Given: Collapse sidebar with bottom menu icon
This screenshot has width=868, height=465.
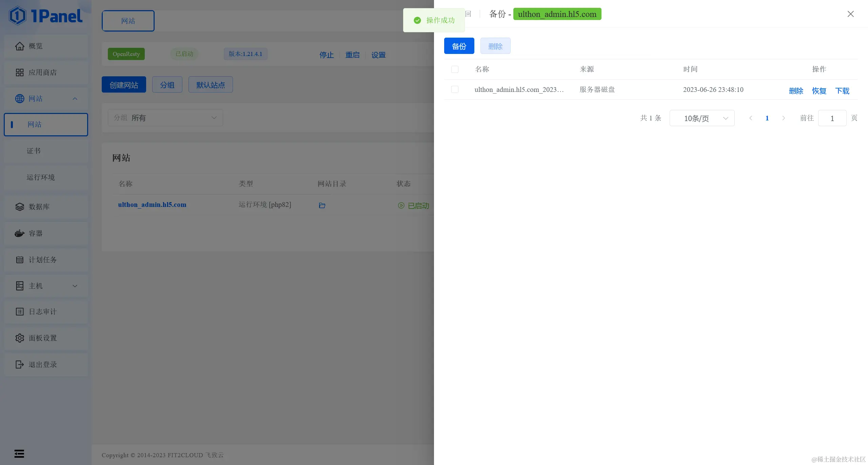Looking at the screenshot, I should pos(19,454).
